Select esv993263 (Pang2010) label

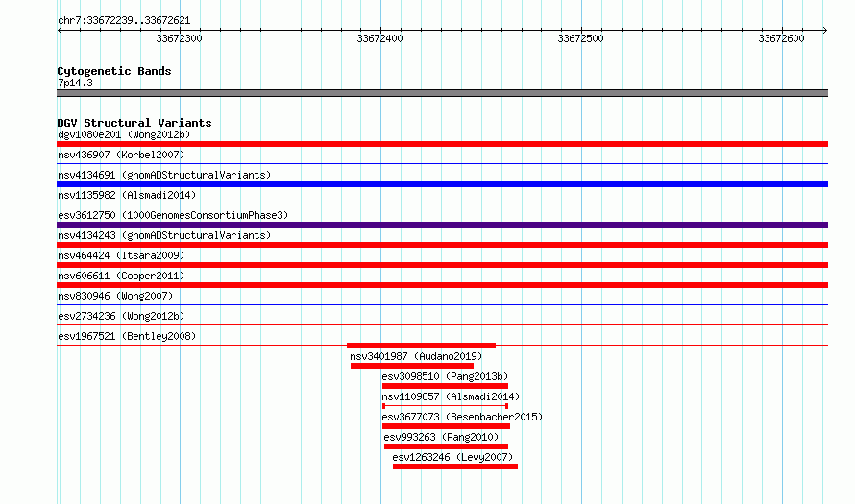pos(441,437)
